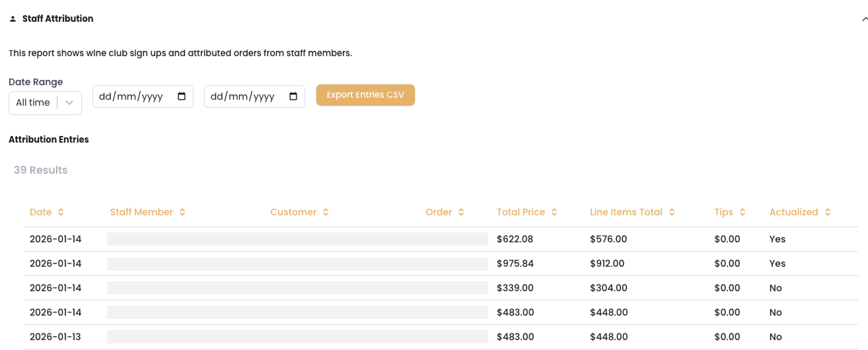This screenshot has width=868, height=350.
Task: Sort by Actualized column arrows
Action: coord(828,212)
